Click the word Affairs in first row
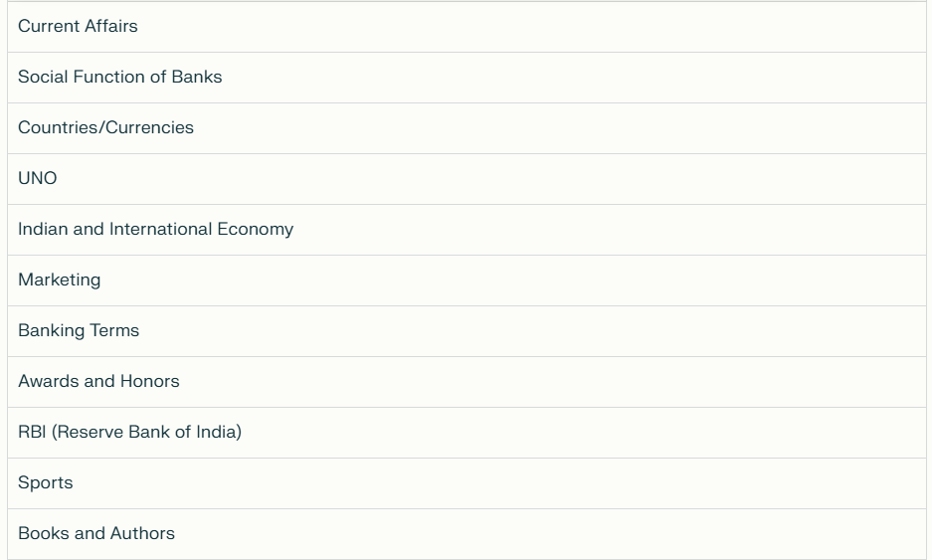Viewport: 932px width, 560px height. [x=111, y=26]
